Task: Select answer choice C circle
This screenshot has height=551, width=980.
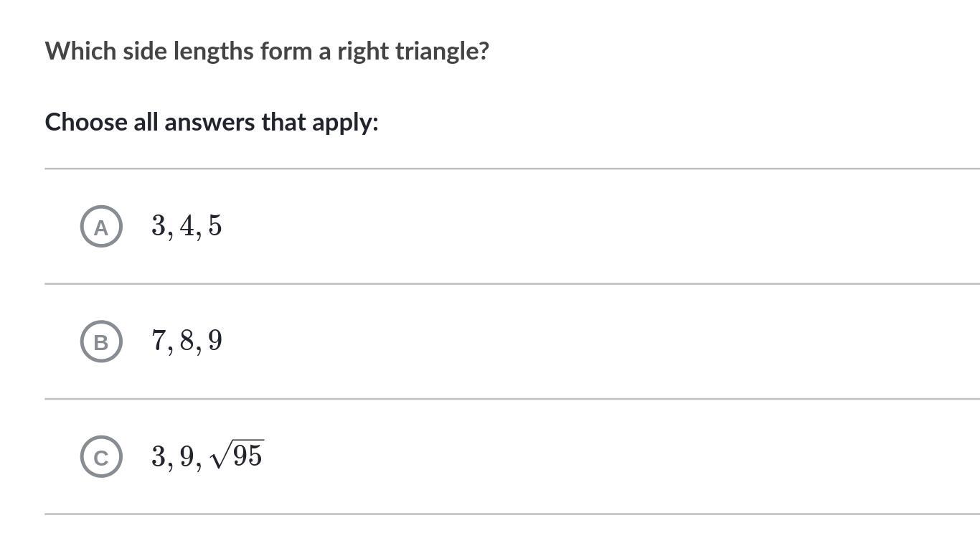Action: pyautogui.click(x=101, y=456)
